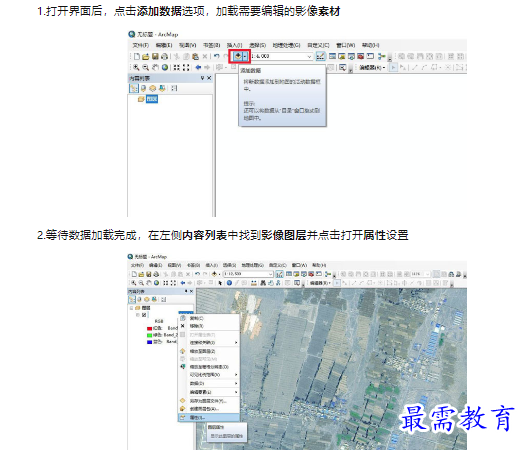Select Zoom In tool in step 1 ArcMap

point(136,67)
